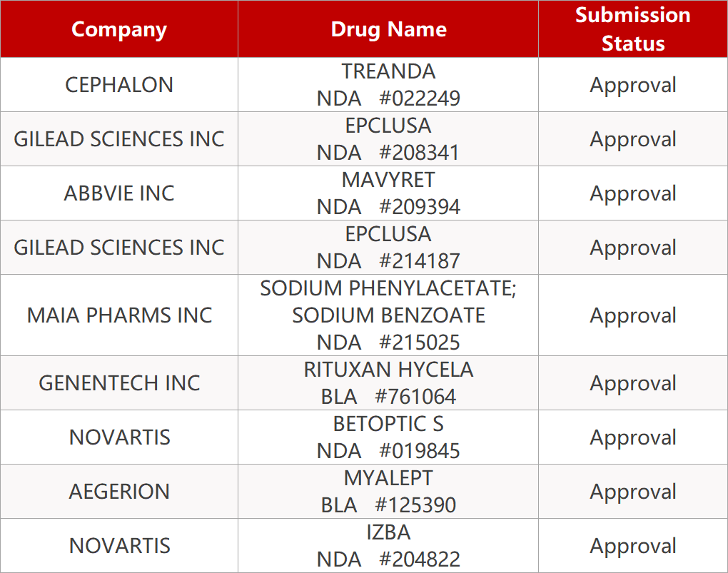Viewport: 728px width, 573px height.
Task: Click application number NDA #022249
Action: 388,98
